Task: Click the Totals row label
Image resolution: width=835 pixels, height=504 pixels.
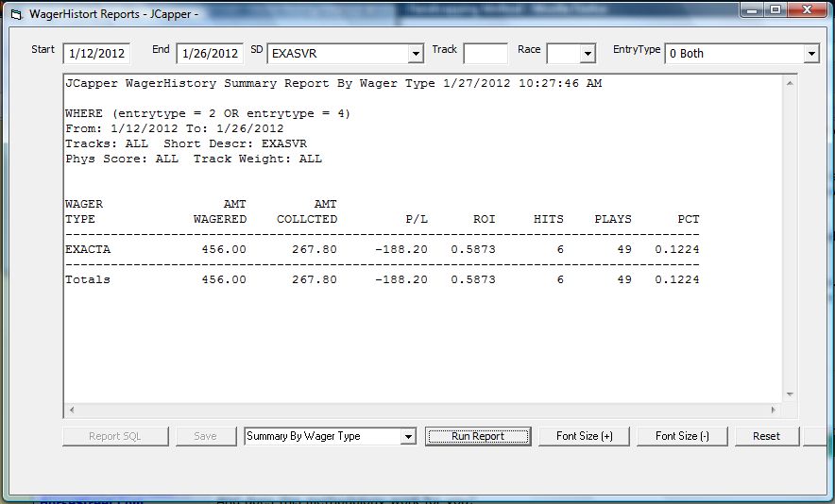Action: [88, 279]
